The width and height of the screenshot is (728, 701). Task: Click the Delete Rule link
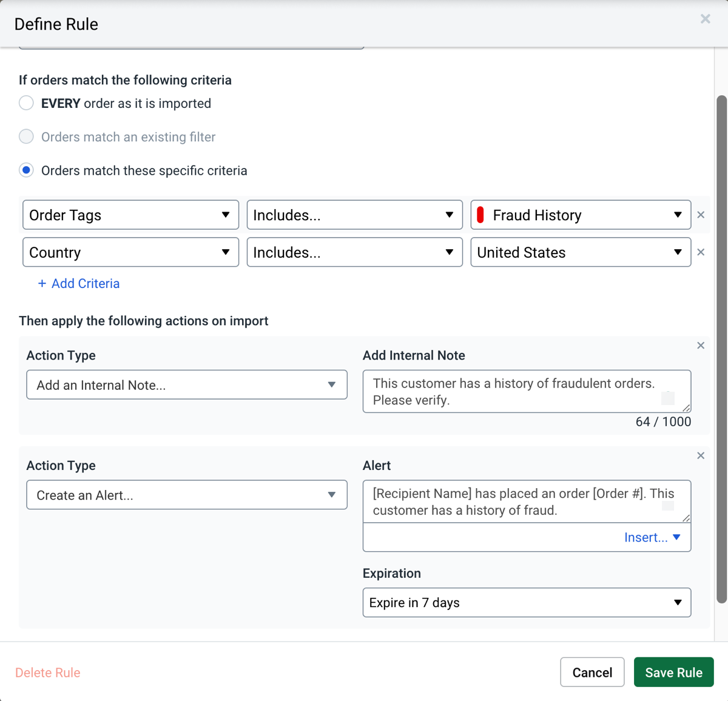pos(48,672)
